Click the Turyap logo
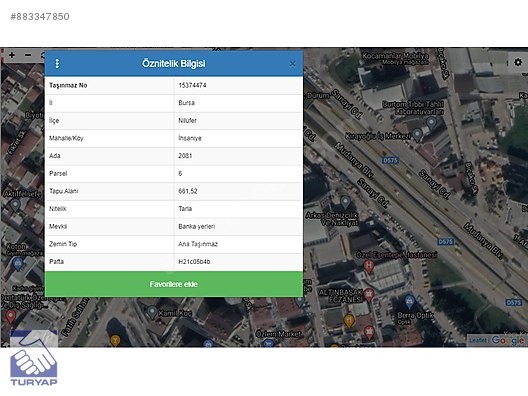The height and width of the screenshot is (396, 528). [34, 359]
